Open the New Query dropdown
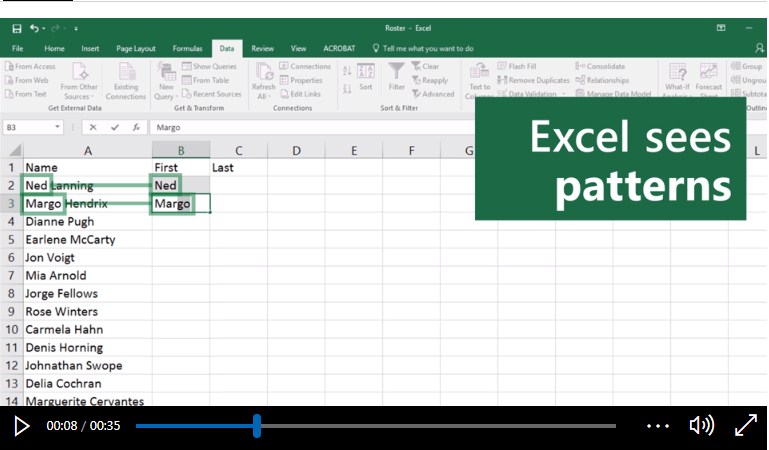The height and width of the screenshot is (450, 769). click(x=166, y=81)
